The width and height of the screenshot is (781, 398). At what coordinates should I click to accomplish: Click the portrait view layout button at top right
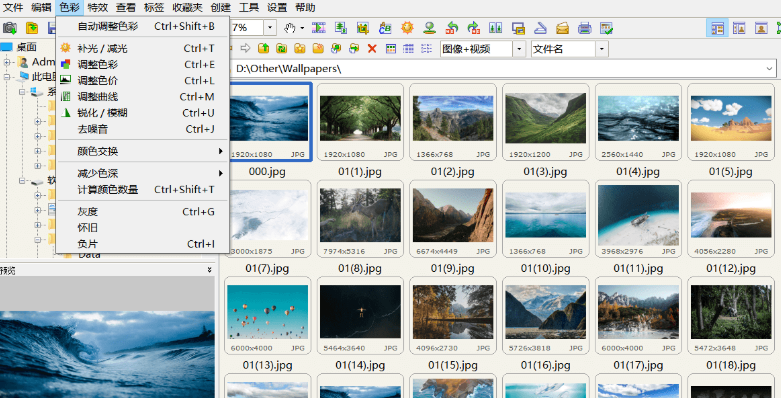pyautogui.click(x=761, y=28)
